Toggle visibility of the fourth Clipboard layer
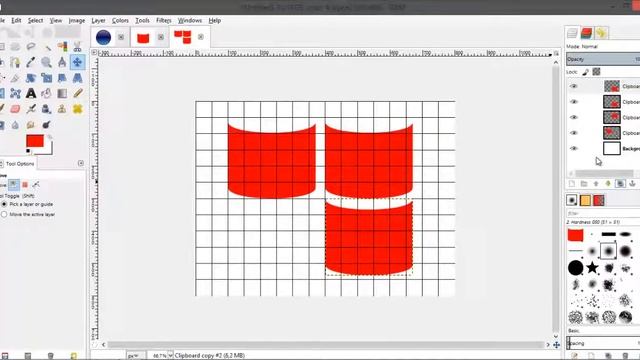Screen dimensions: 640x360 tap(574, 133)
